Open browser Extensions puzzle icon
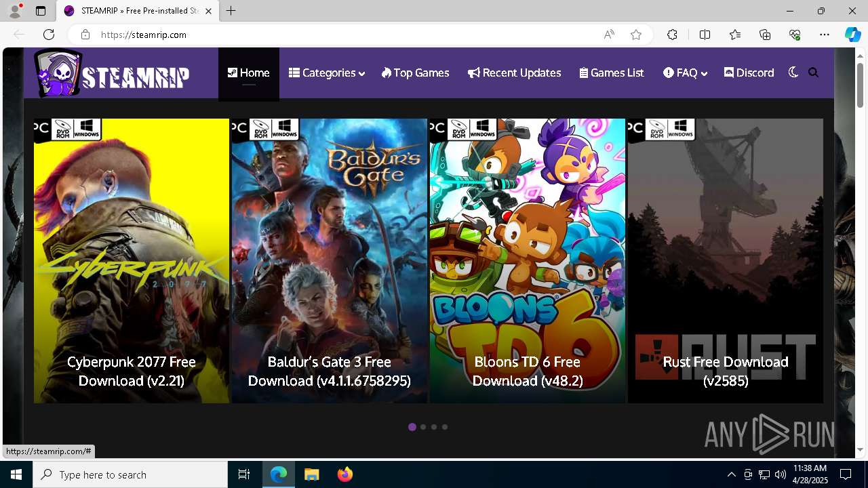868x488 pixels. (672, 35)
